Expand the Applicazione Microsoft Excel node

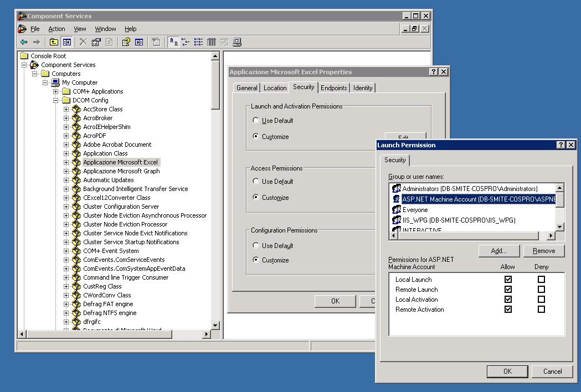point(66,162)
